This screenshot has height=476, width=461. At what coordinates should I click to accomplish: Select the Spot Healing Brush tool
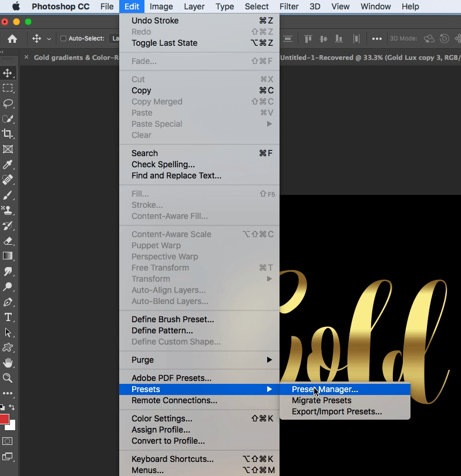(8, 180)
